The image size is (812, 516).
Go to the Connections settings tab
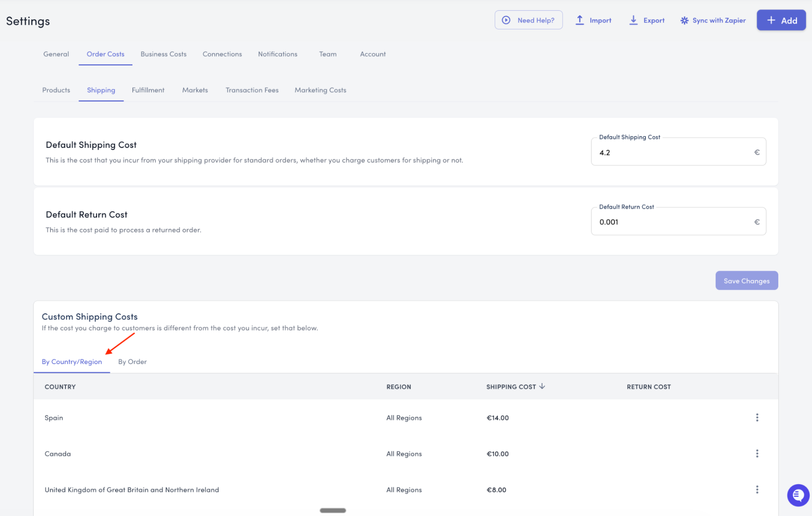pos(222,54)
